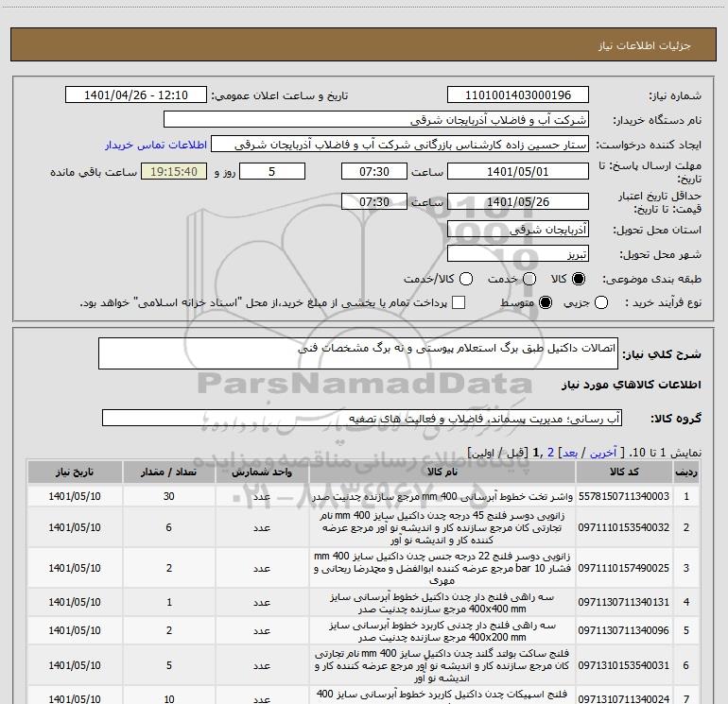Click remaining time field 19:15:40
This screenshot has height=704, width=728.
[x=174, y=172]
